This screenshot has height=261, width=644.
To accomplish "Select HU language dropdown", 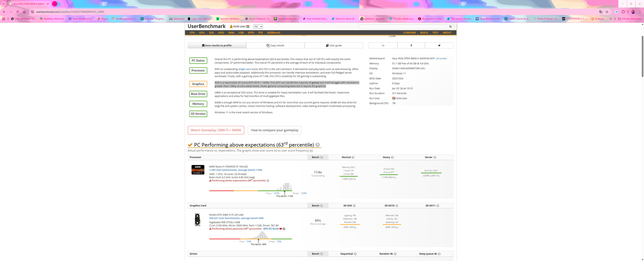I will pos(258,27).
